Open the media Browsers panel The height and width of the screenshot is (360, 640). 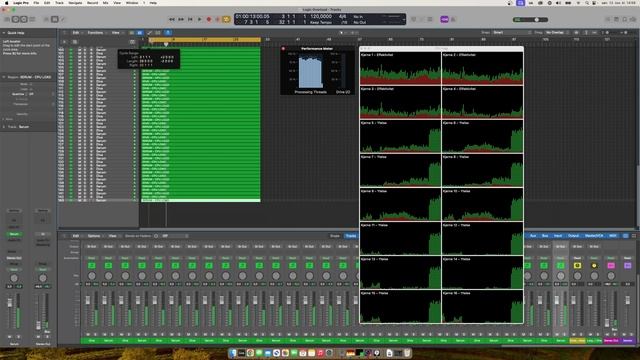[633, 19]
